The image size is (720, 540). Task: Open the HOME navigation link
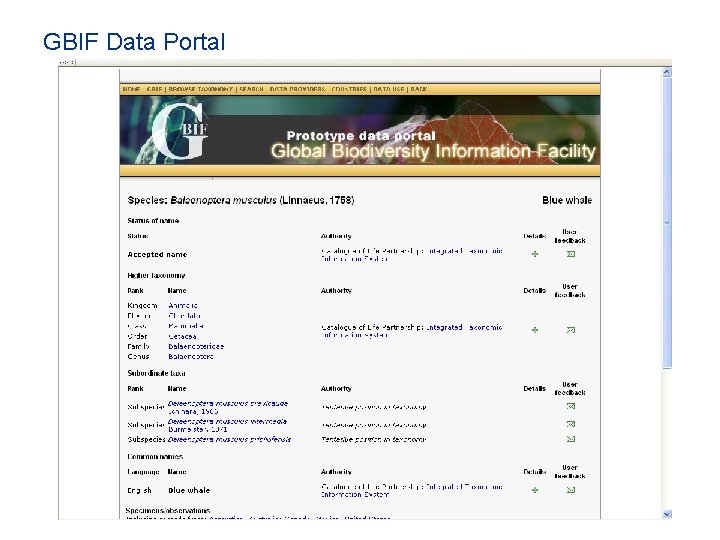(x=131, y=89)
